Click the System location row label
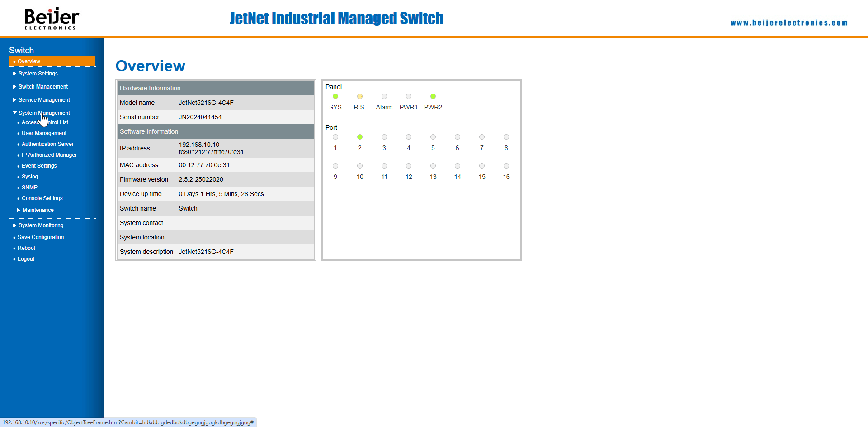The image size is (868, 427). pos(142,237)
